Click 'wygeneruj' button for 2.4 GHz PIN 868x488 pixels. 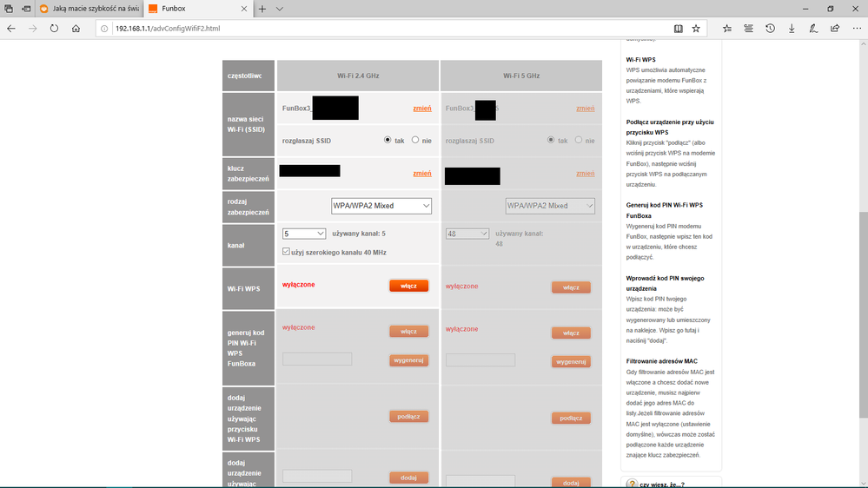point(408,360)
